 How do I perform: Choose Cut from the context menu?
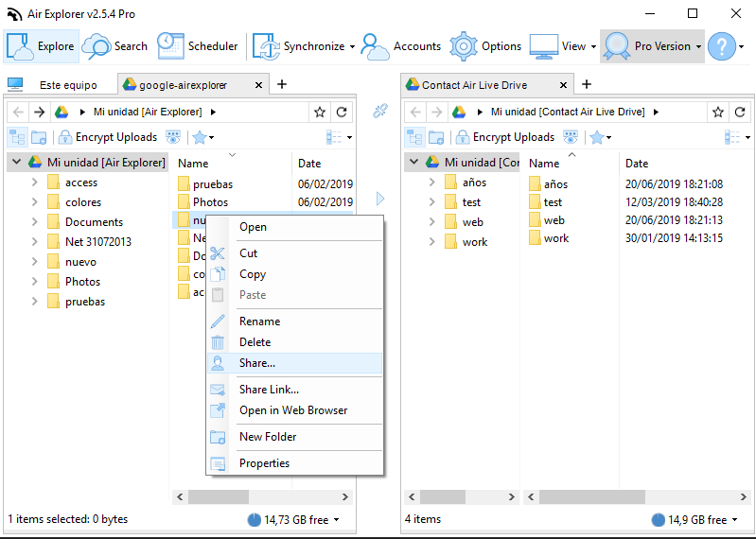coord(294,253)
